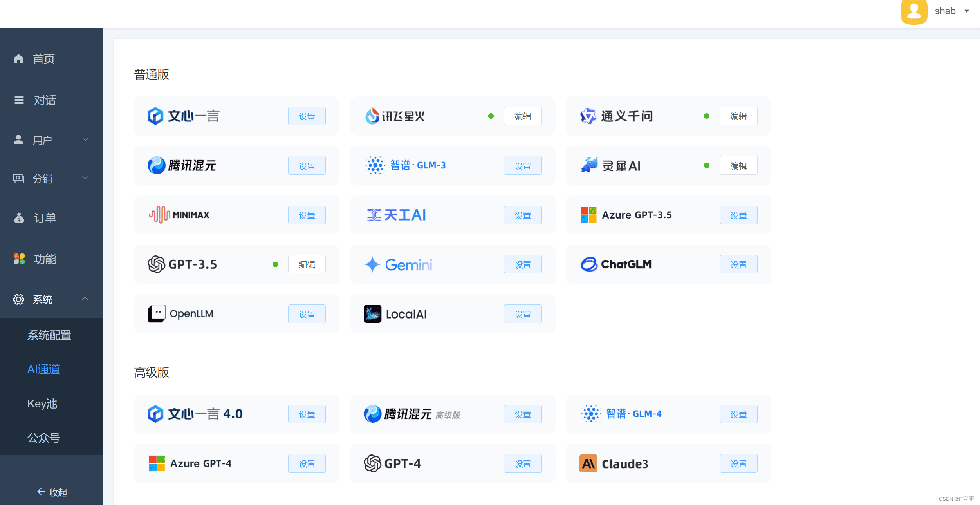The width and height of the screenshot is (980, 505).
Task: Click the MINIMAX waveform logo
Action: [x=159, y=215]
